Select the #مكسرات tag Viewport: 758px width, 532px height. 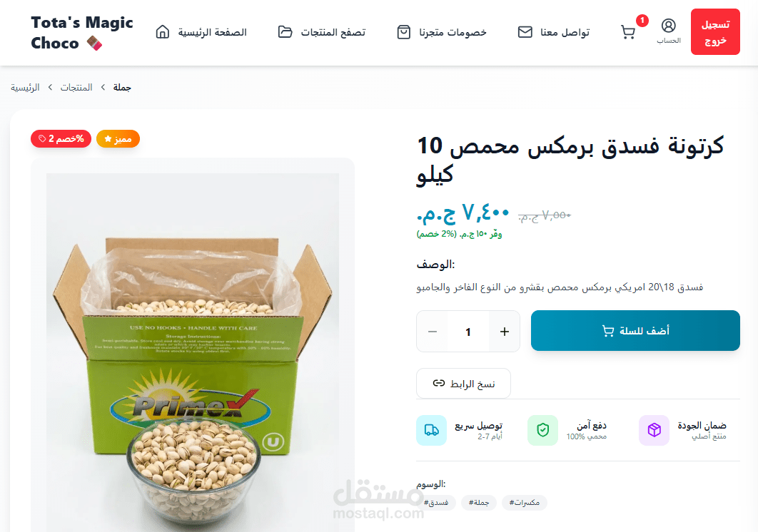click(x=525, y=503)
